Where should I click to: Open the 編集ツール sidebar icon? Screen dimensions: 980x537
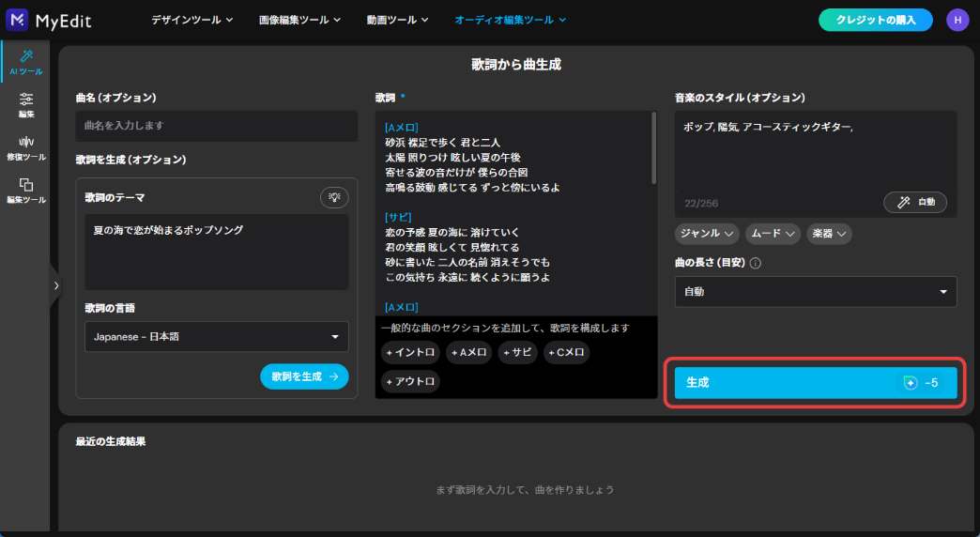pos(26,191)
